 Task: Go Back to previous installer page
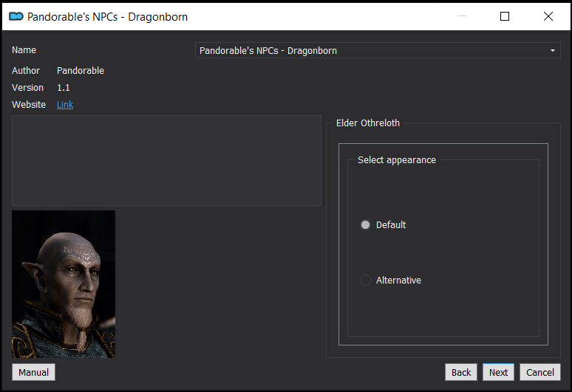pyautogui.click(x=460, y=372)
